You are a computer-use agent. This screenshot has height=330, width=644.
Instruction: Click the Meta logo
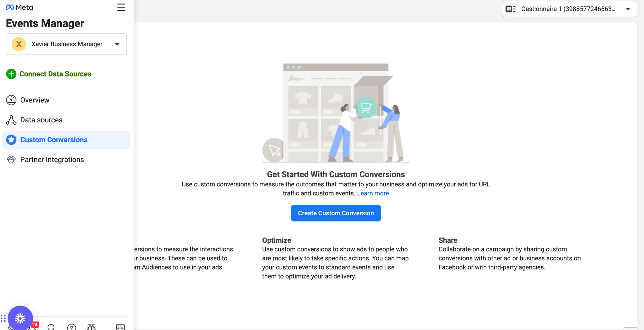coord(19,7)
